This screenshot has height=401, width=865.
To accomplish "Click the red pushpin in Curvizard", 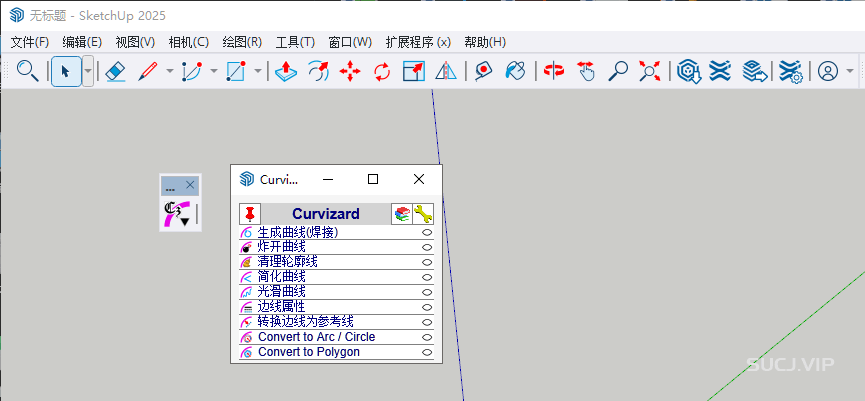I will coord(250,214).
